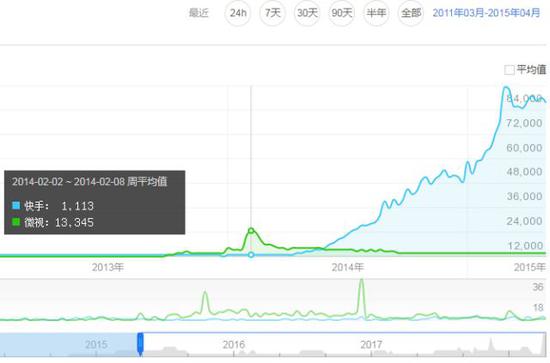
Task: Click the 24,000 y-axis value
Action: pyautogui.click(x=524, y=221)
